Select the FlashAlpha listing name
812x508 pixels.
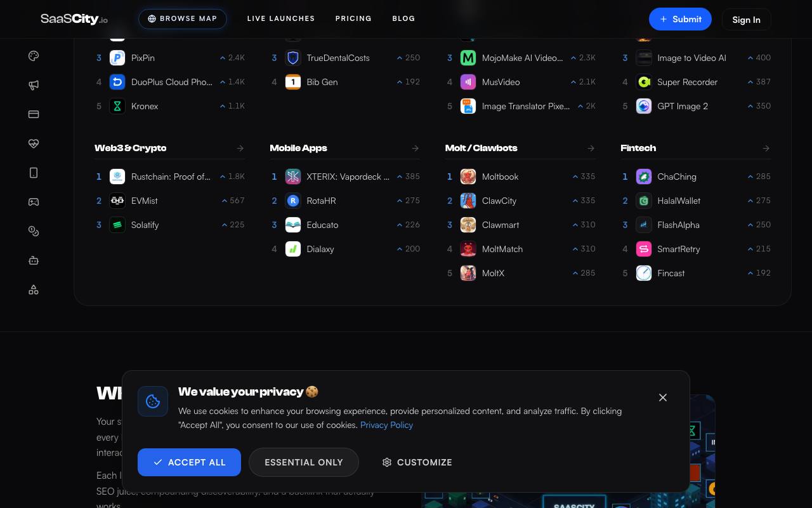click(678, 225)
